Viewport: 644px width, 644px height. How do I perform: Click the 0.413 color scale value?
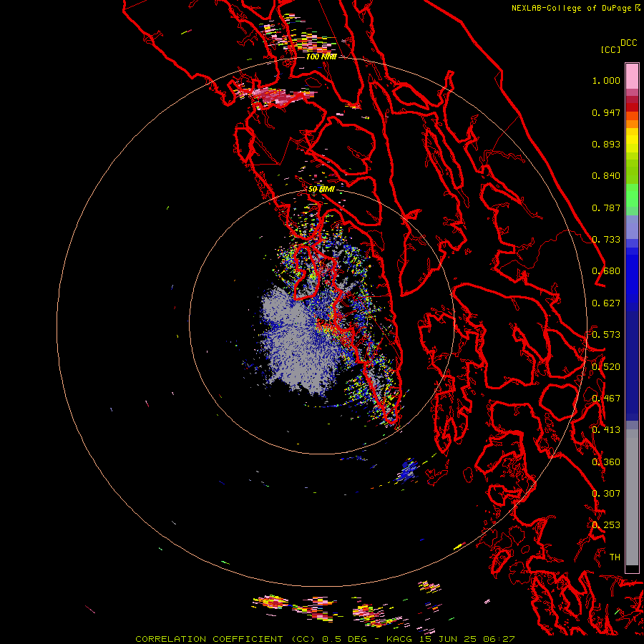click(606, 430)
